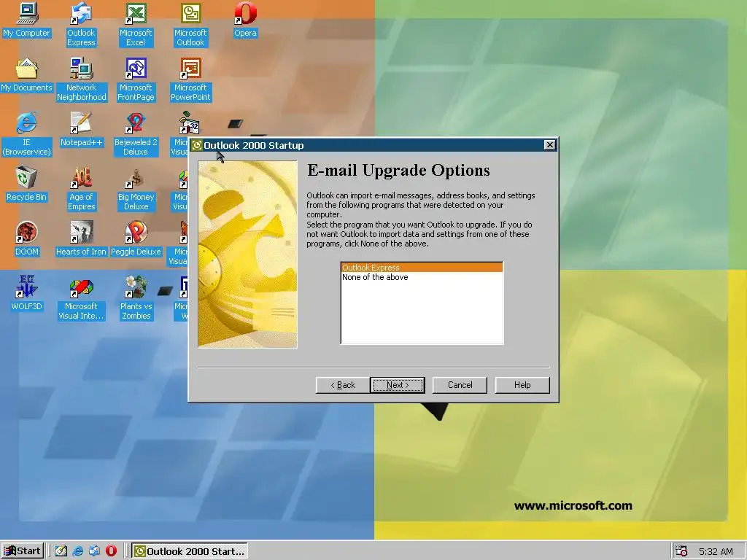Launch Internet Explorer from quick launch
The height and width of the screenshot is (560, 747).
77,551
